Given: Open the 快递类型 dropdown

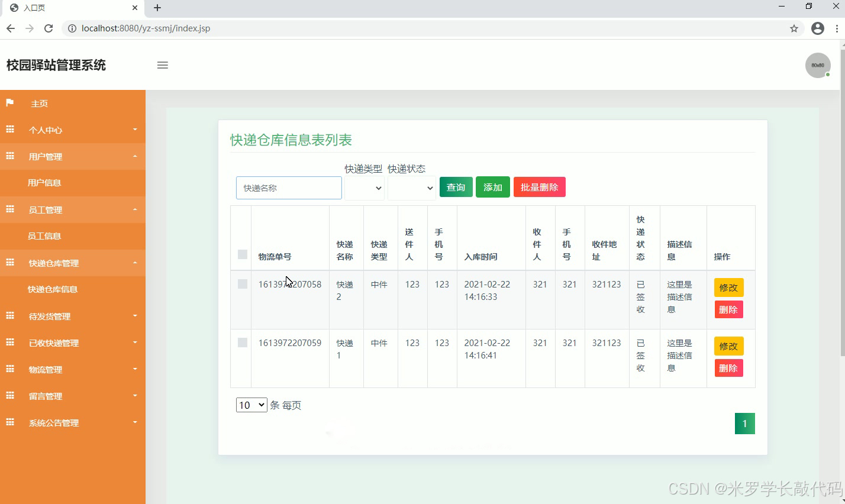Looking at the screenshot, I should click(364, 188).
